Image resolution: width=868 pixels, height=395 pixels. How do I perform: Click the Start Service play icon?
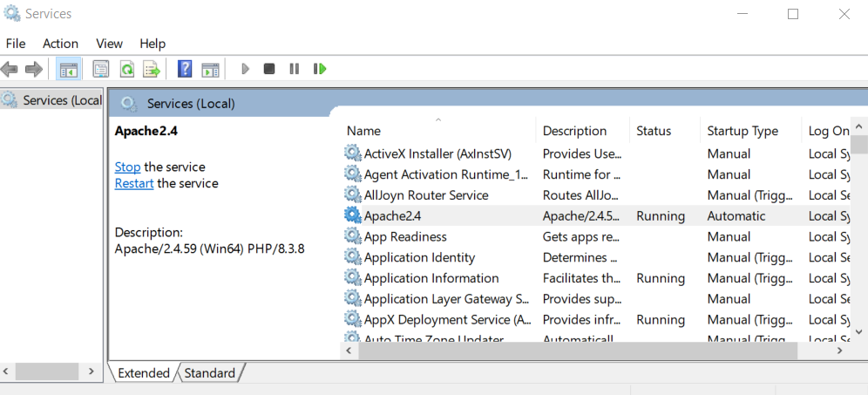click(245, 69)
